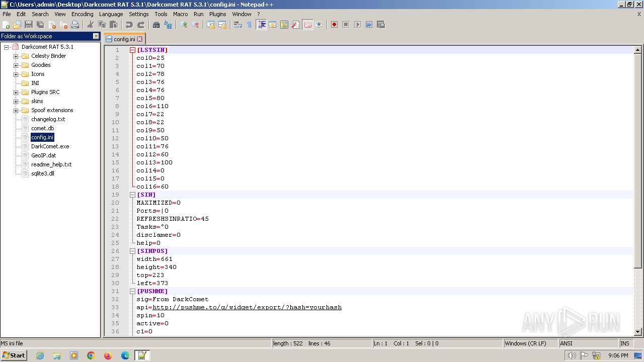Toggle file monitoring eye icon
This screenshot has width=644, height=362.
(319, 25)
